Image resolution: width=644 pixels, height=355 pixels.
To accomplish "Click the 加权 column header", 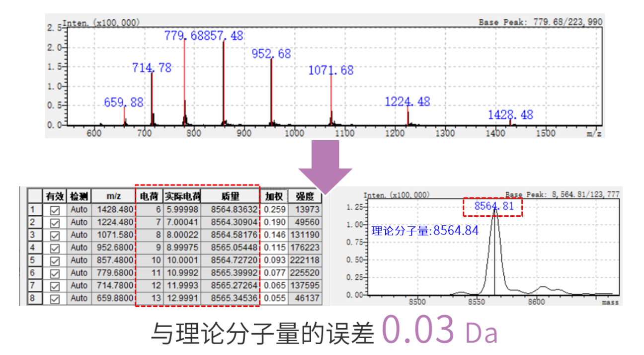I will (273, 196).
